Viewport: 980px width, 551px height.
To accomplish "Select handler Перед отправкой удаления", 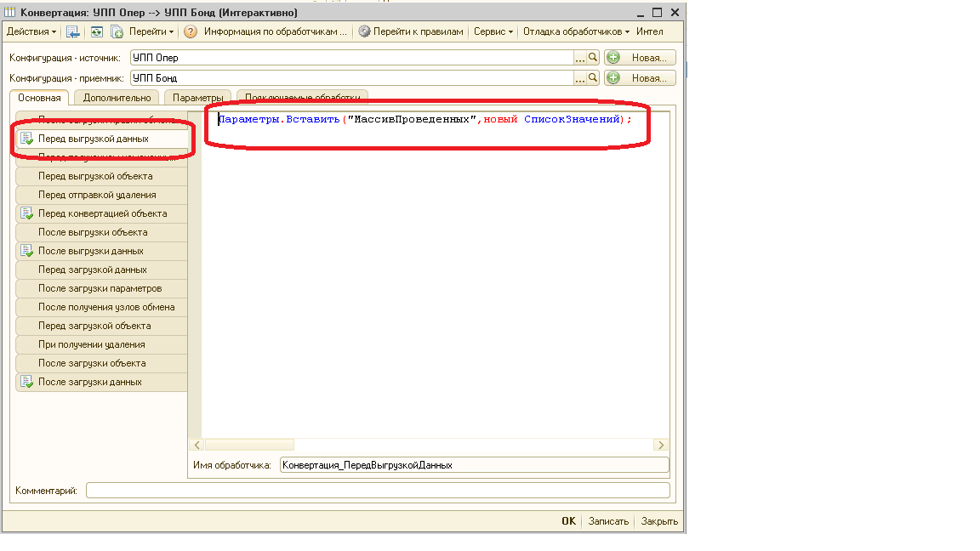I will [102, 195].
